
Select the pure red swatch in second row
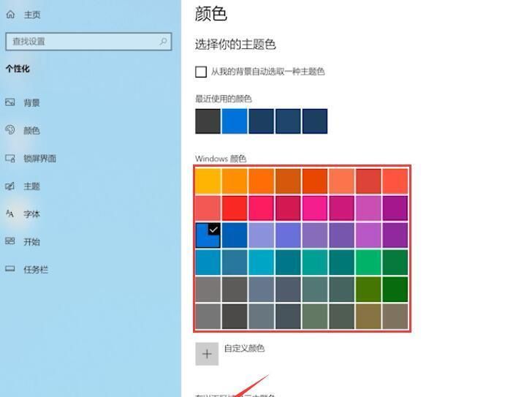(235, 208)
